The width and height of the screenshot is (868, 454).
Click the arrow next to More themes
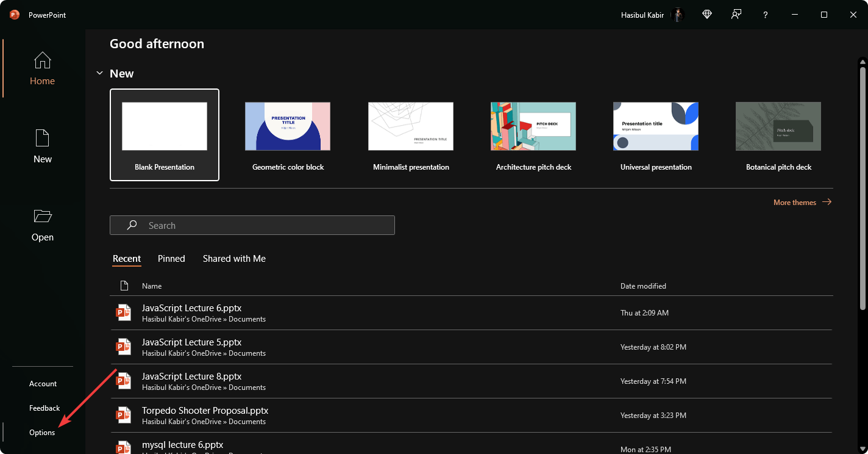(x=827, y=202)
